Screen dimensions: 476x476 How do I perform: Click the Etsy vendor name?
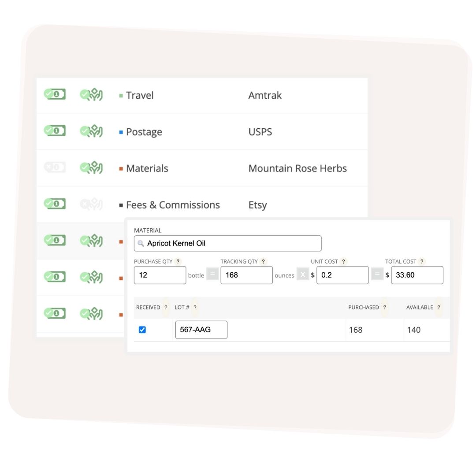click(258, 205)
